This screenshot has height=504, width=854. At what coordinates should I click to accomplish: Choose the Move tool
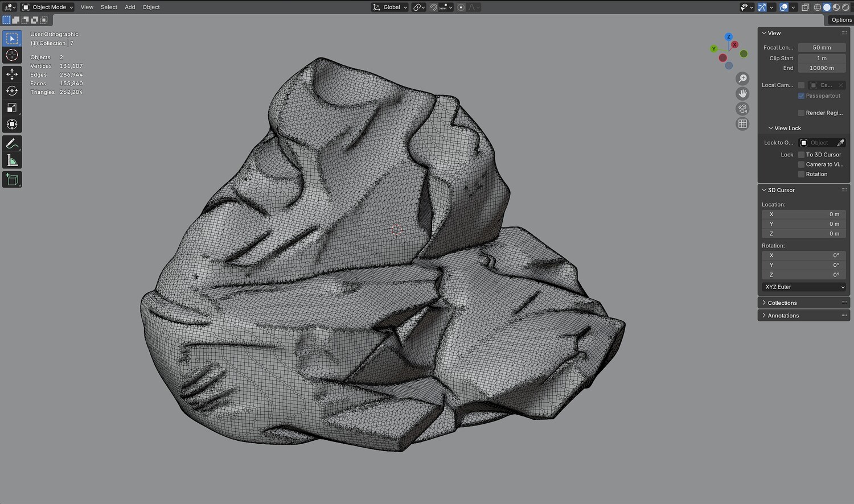point(12,74)
